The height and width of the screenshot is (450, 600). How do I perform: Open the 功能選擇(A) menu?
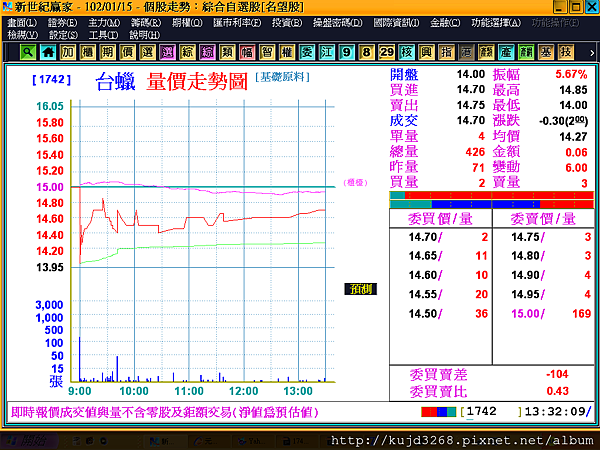pos(496,23)
